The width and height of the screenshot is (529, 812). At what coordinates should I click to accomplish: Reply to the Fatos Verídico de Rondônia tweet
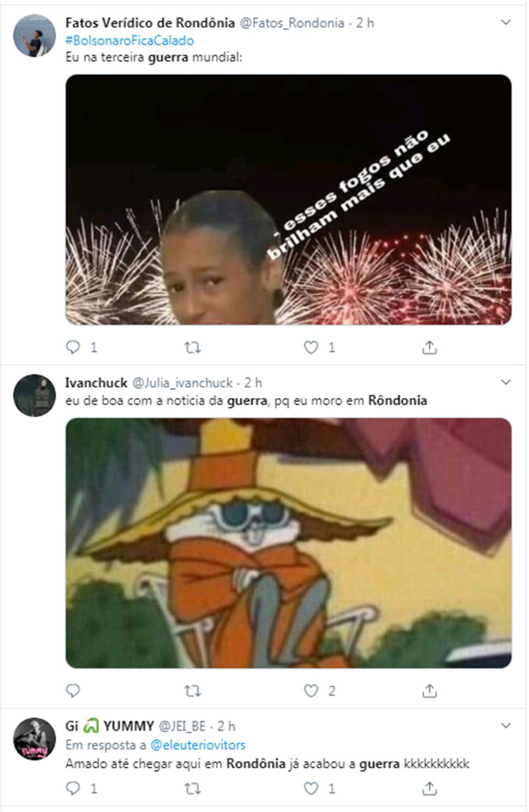73,347
